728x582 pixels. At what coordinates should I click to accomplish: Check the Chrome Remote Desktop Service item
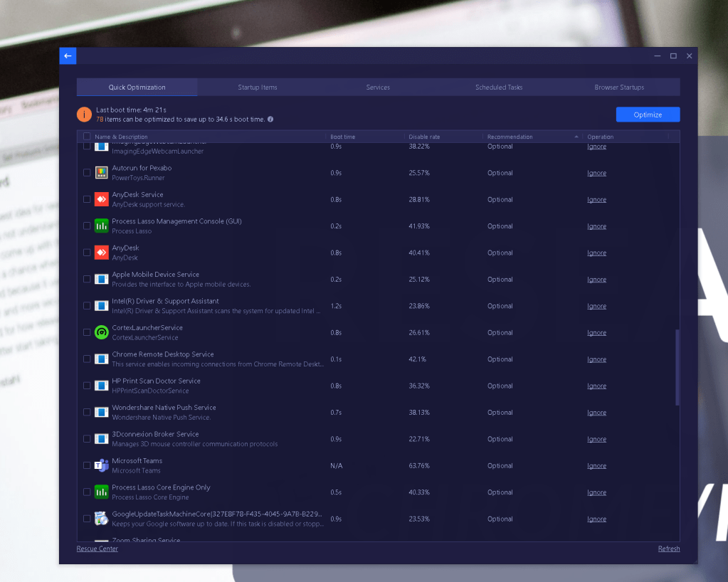(x=87, y=359)
